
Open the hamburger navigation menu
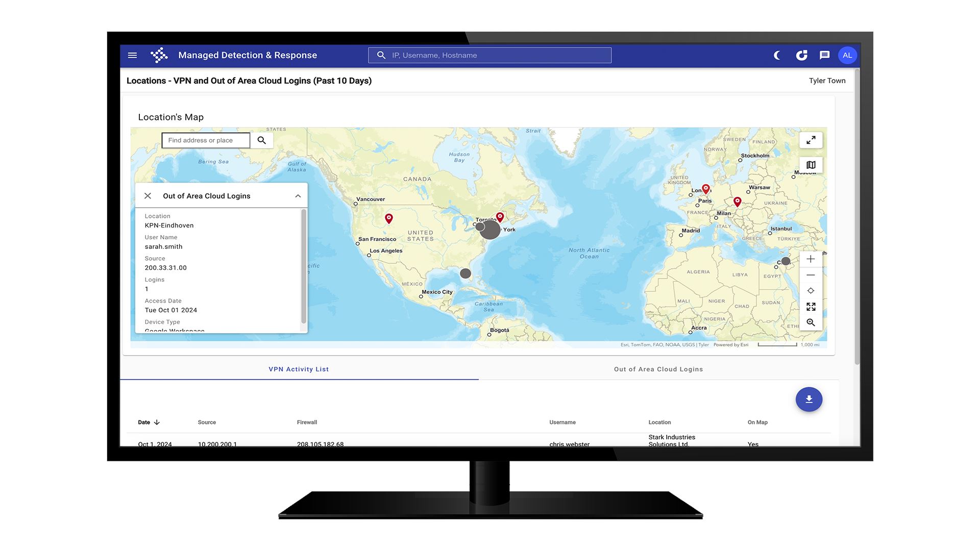(x=132, y=55)
